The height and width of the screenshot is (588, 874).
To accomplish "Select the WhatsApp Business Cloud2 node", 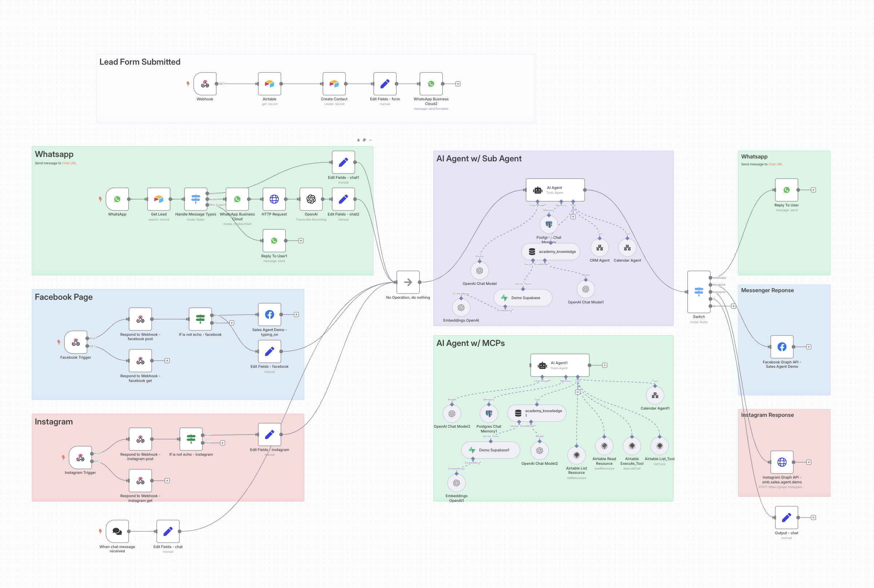I will coord(431,84).
